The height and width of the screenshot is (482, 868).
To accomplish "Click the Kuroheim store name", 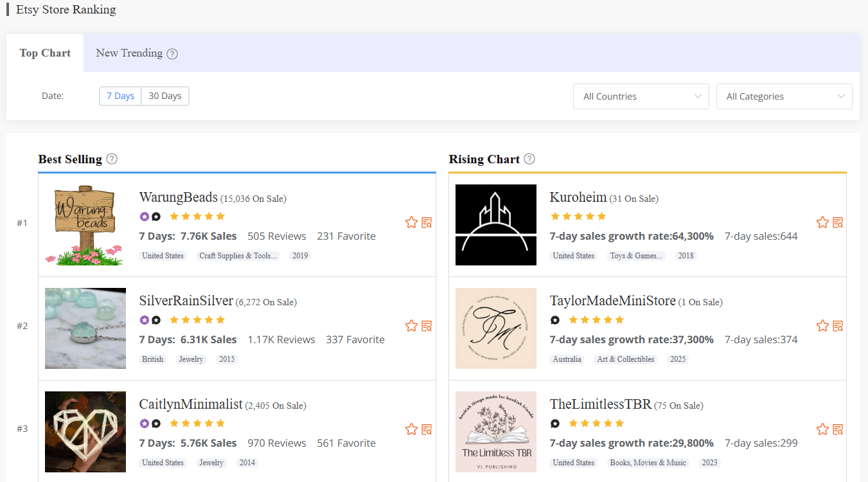I will [x=578, y=197].
